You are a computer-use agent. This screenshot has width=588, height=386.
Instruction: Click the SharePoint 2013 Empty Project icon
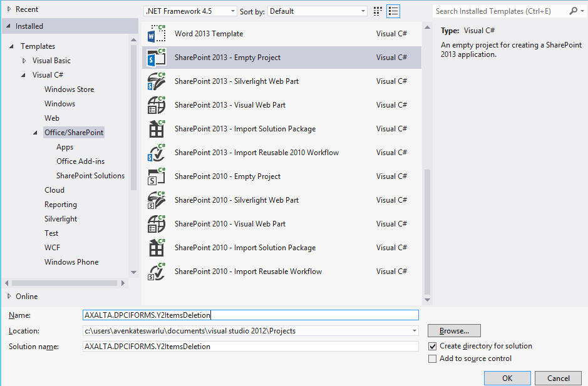[x=157, y=58]
